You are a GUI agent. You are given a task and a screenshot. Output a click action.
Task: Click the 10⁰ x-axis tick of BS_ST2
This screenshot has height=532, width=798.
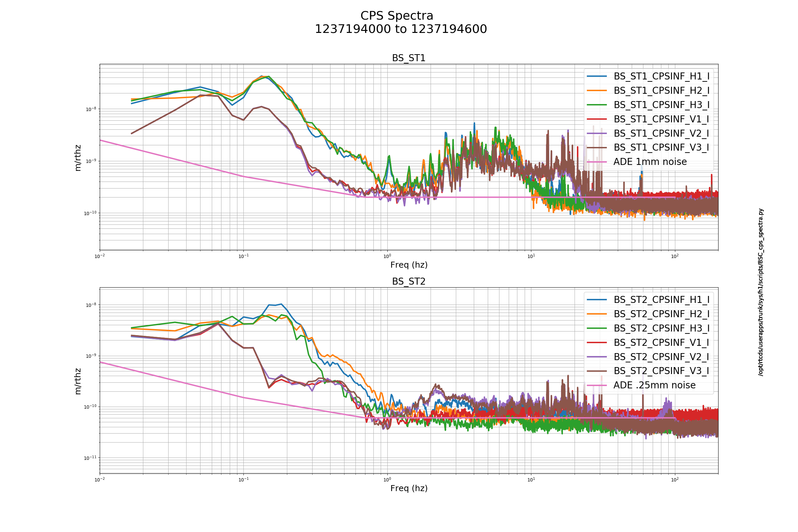point(387,480)
